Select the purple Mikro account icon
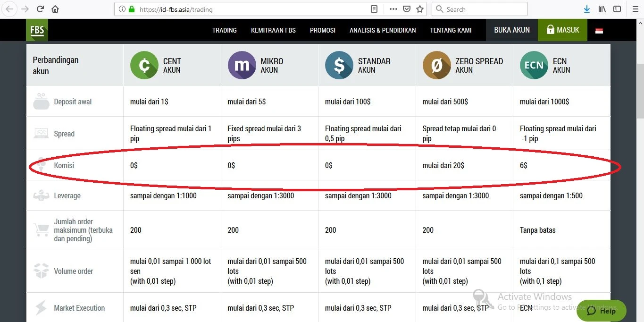Screen dimensions: 644x322 [x=242, y=66]
